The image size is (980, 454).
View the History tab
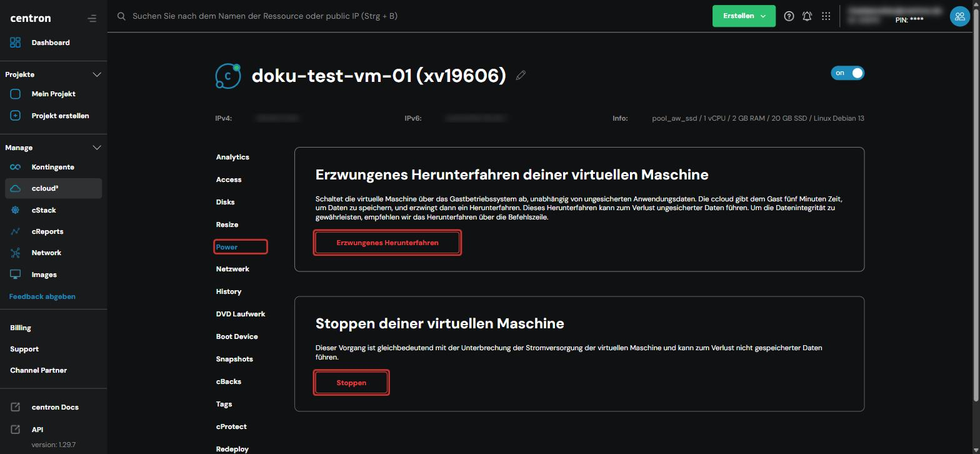(229, 291)
